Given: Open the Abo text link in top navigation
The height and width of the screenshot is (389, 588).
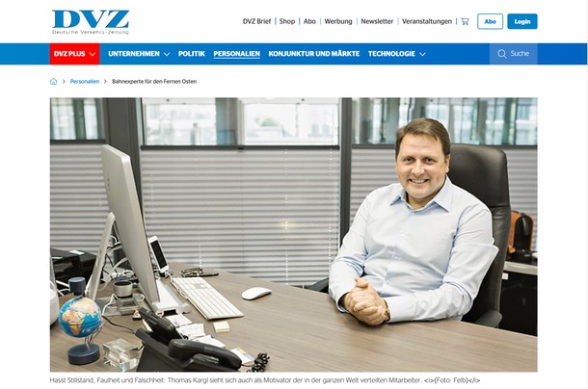Looking at the screenshot, I should (x=309, y=21).
